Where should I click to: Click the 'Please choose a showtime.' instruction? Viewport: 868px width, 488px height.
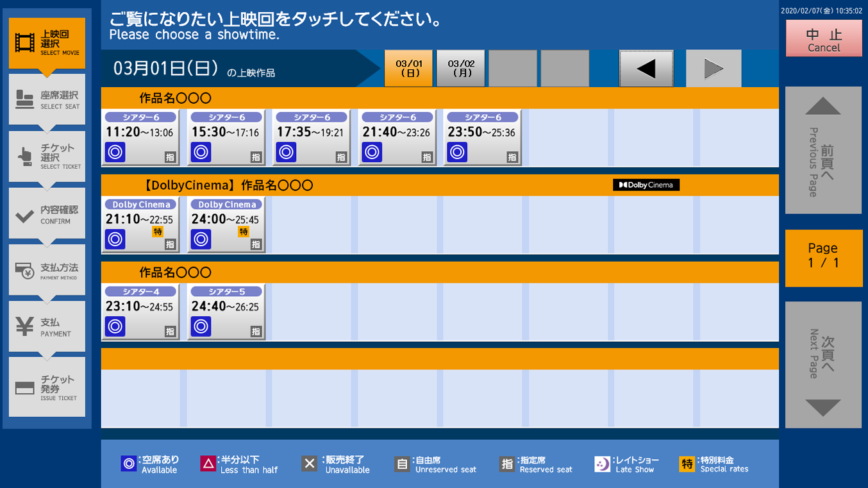(194, 35)
